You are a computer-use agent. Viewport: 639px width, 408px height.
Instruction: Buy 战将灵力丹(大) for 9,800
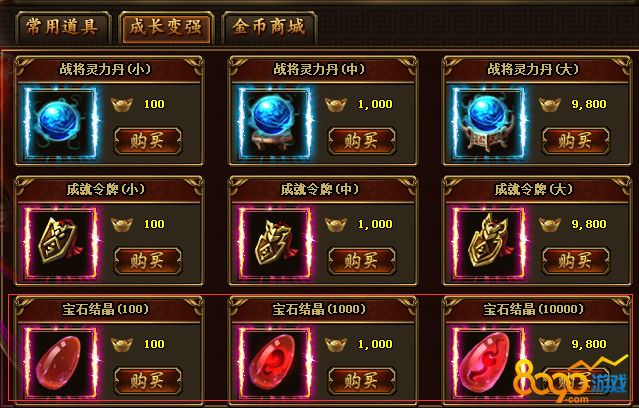[575, 141]
